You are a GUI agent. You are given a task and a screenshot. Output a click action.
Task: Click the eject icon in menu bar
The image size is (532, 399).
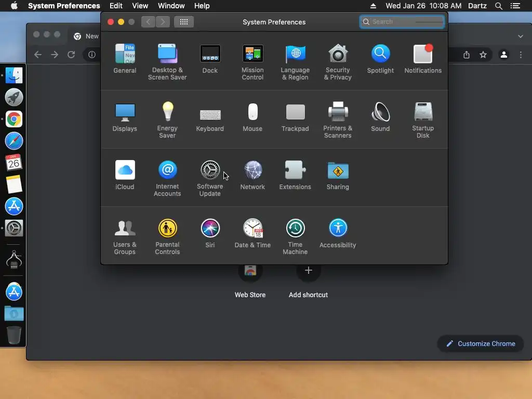coord(373,6)
